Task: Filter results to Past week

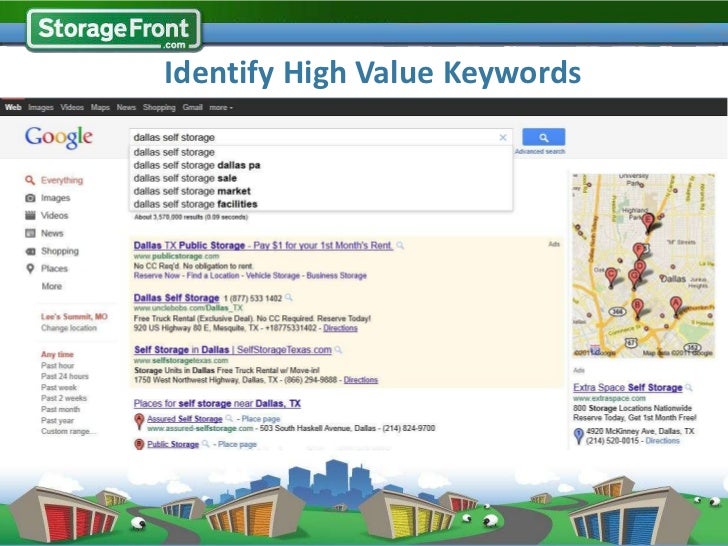Action: [59, 387]
